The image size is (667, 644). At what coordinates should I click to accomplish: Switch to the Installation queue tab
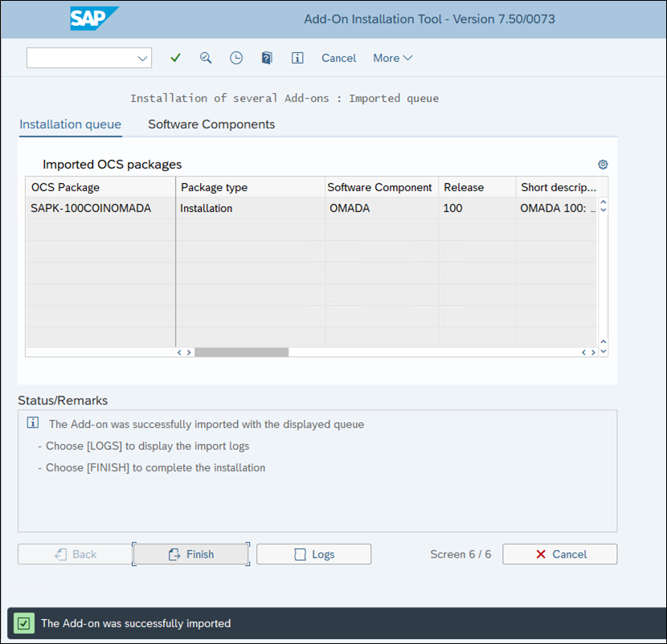coord(70,124)
